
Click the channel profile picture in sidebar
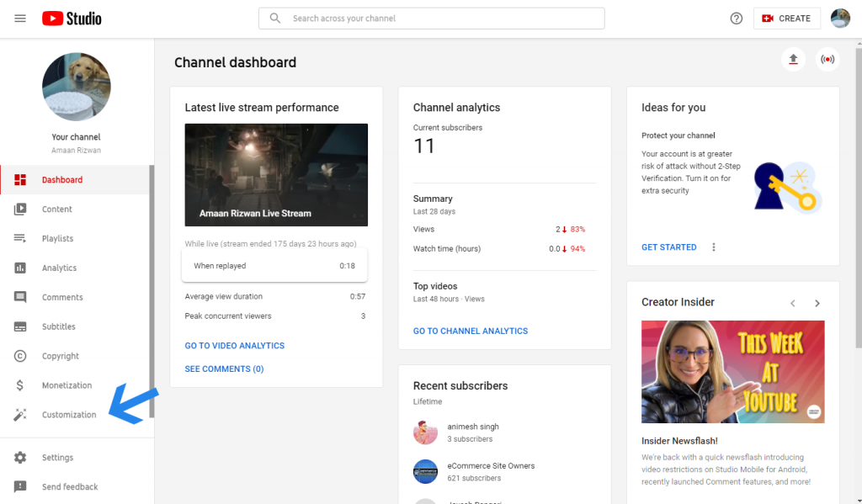(x=77, y=87)
